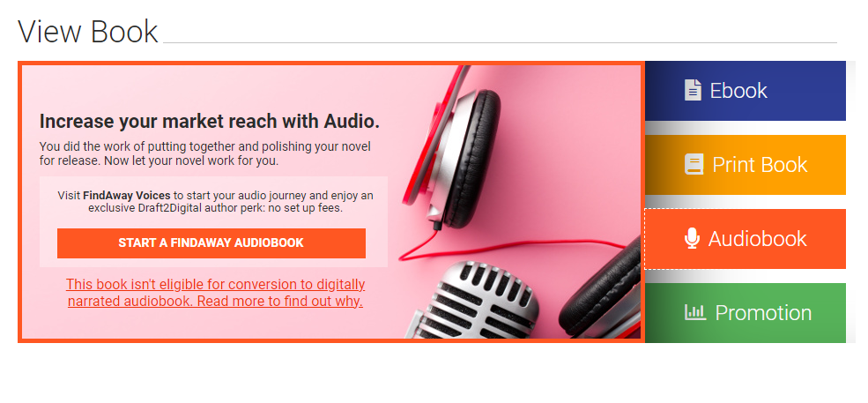
Task: Click the book icon beside Print Book
Action: [694, 165]
